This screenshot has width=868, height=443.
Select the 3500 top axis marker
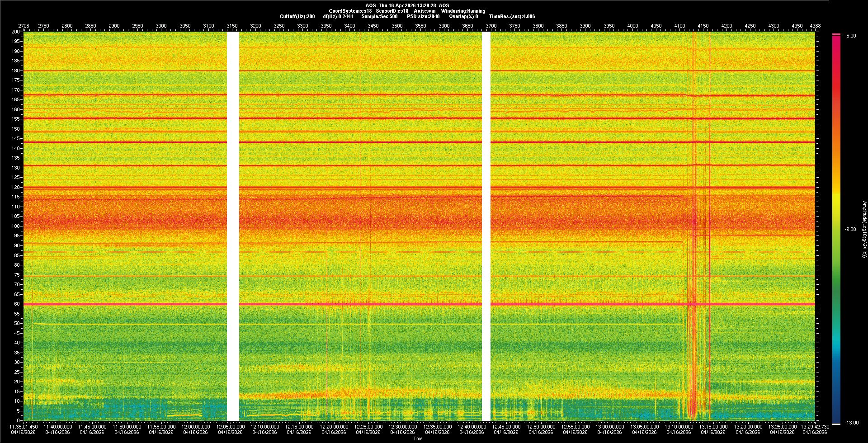point(397,26)
